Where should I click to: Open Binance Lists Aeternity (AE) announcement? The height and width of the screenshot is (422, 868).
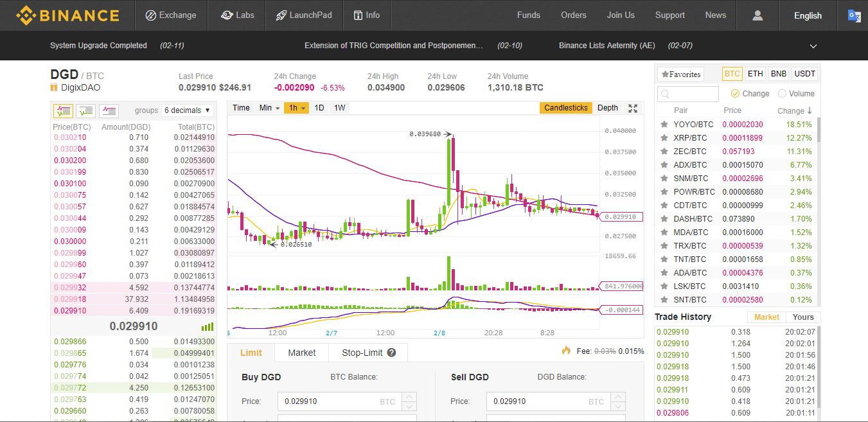click(x=607, y=46)
